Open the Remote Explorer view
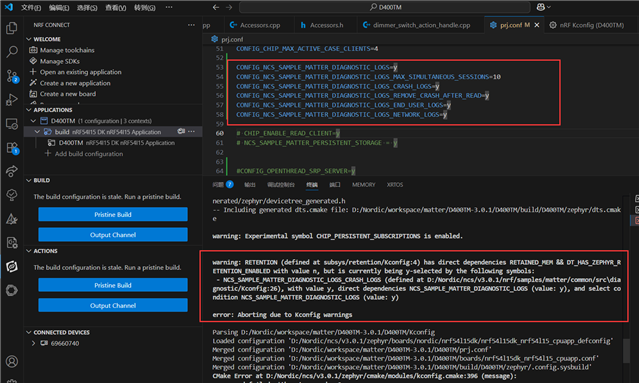This screenshot has height=383, width=639. [12, 124]
